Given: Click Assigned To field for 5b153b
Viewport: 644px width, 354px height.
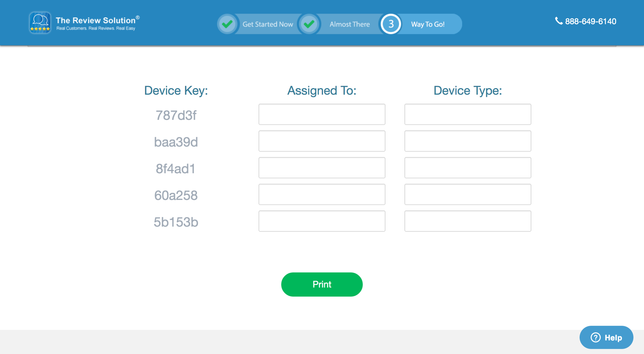Looking at the screenshot, I should click(x=322, y=221).
